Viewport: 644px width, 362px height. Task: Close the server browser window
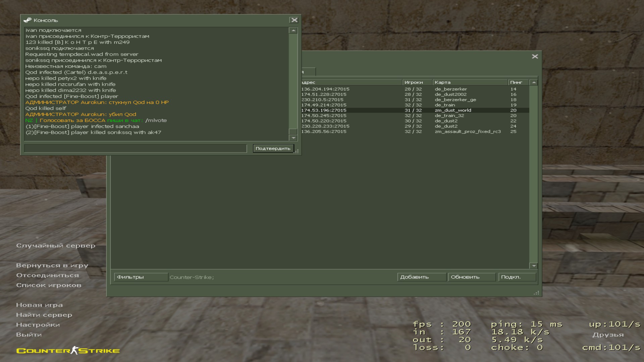(x=535, y=56)
